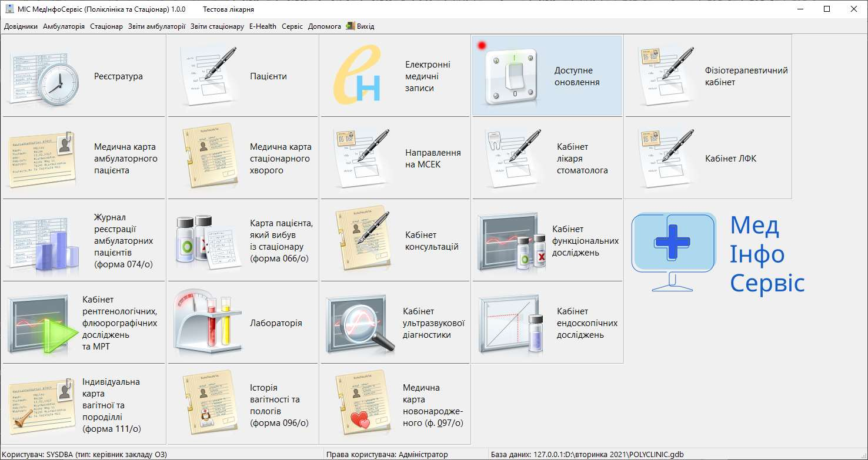Image resolution: width=868 pixels, height=460 pixels.
Task: Click the "Лабораторія" tile label
Action: pos(276,323)
